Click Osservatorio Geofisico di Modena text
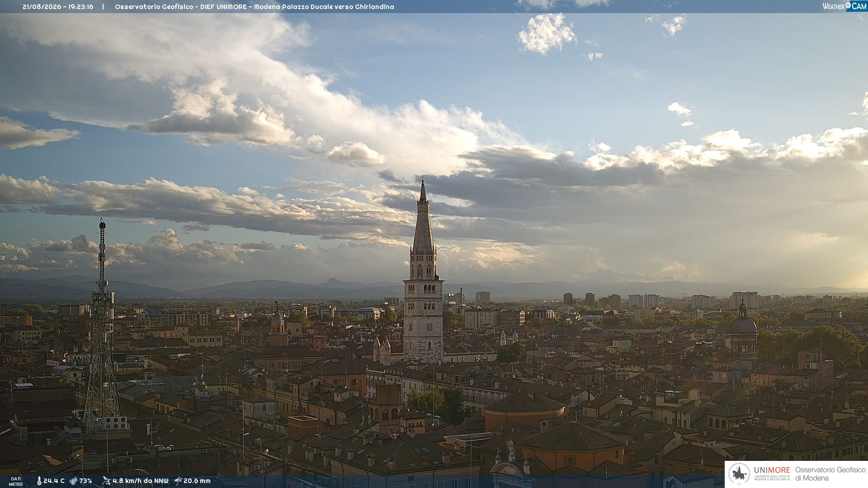This screenshot has width=868, height=488. (x=830, y=474)
